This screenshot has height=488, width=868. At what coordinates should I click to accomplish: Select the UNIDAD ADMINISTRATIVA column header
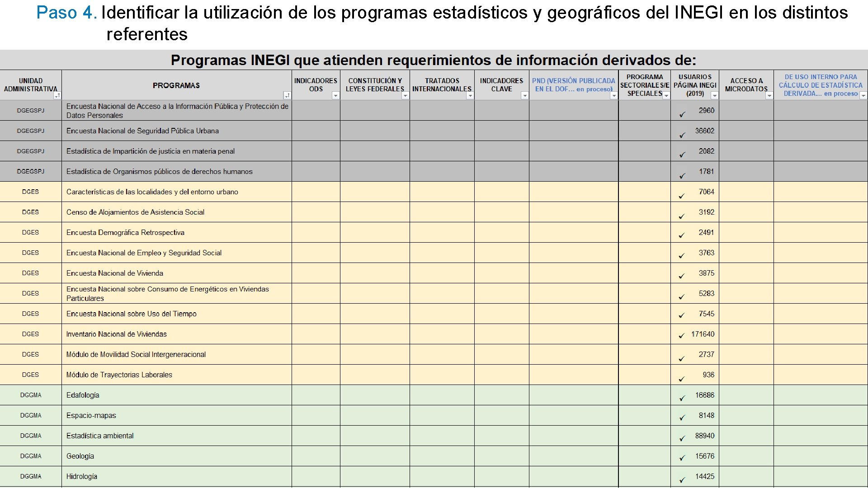click(x=31, y=85)
